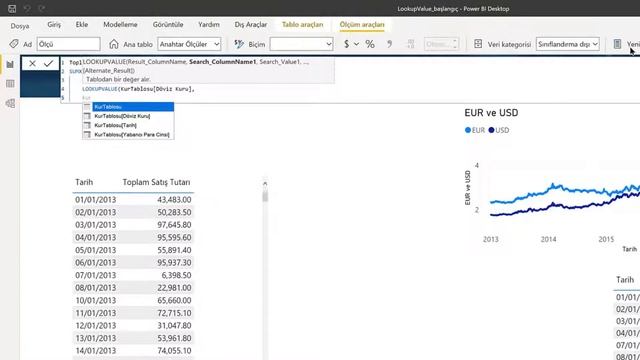
Task: Switch to Model view in sidebar
Action: click(10, 103)
